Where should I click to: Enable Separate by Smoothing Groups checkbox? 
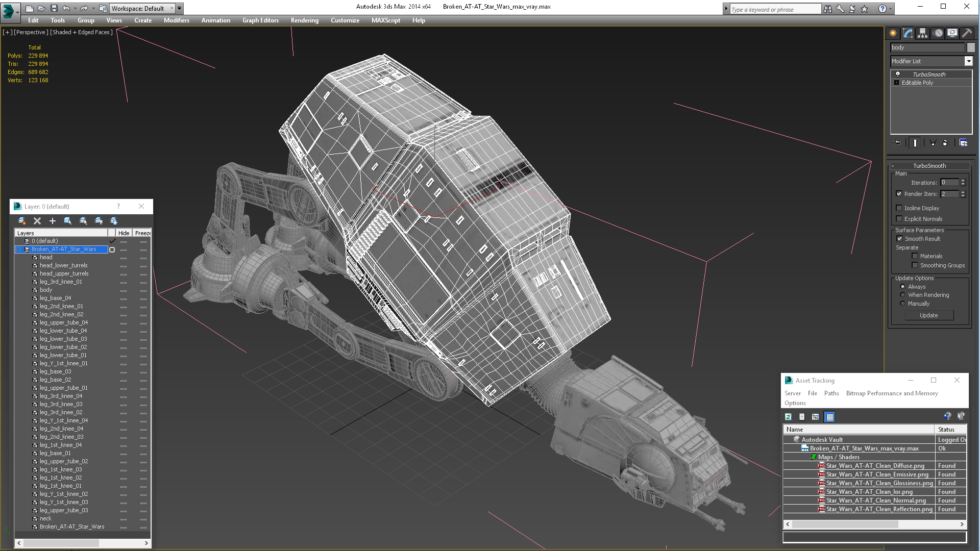[915, 265]
